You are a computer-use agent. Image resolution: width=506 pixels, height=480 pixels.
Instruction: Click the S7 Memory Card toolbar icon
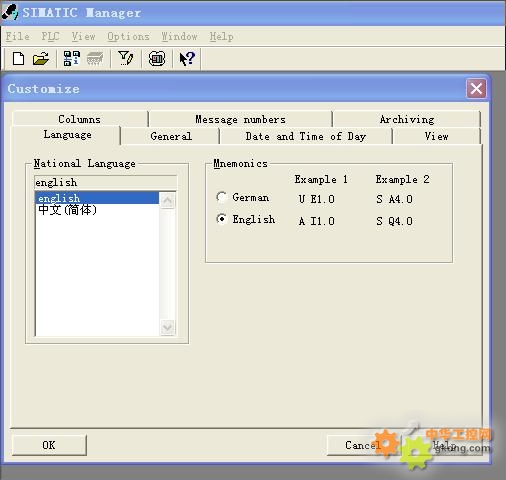coord(95,59)
